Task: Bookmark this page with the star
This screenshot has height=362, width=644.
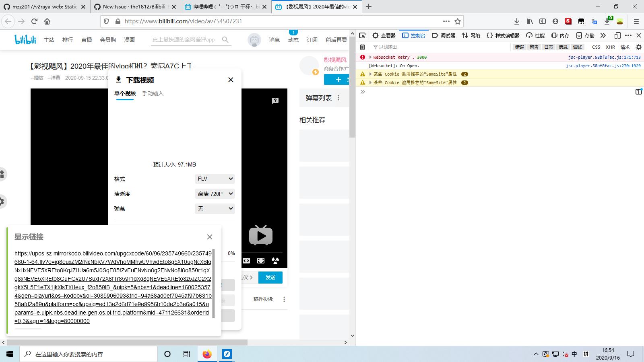Action: [458, 21]
